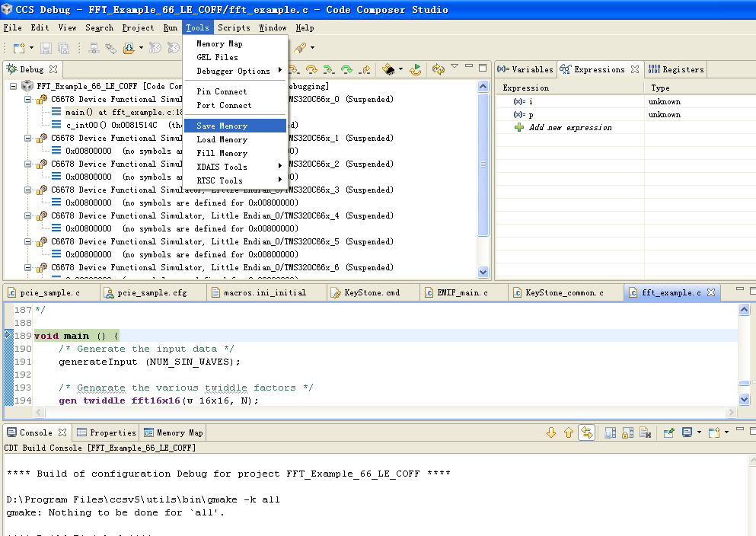Image resolution: width=756 pixels, height=536 pixels.
Task: Collapse the TMS320C66x_4 simulator tree node
Action: click(28, 215)
